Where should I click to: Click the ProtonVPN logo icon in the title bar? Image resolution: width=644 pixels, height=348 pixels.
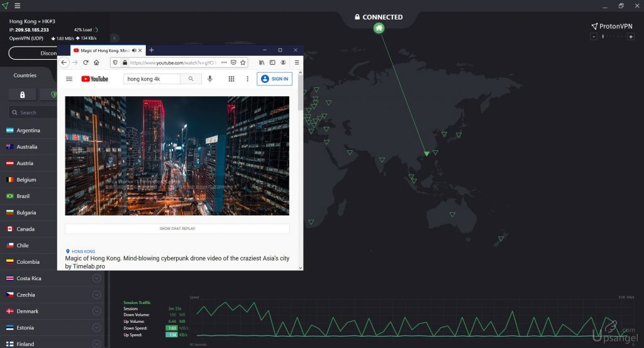[x=5, y=6]
